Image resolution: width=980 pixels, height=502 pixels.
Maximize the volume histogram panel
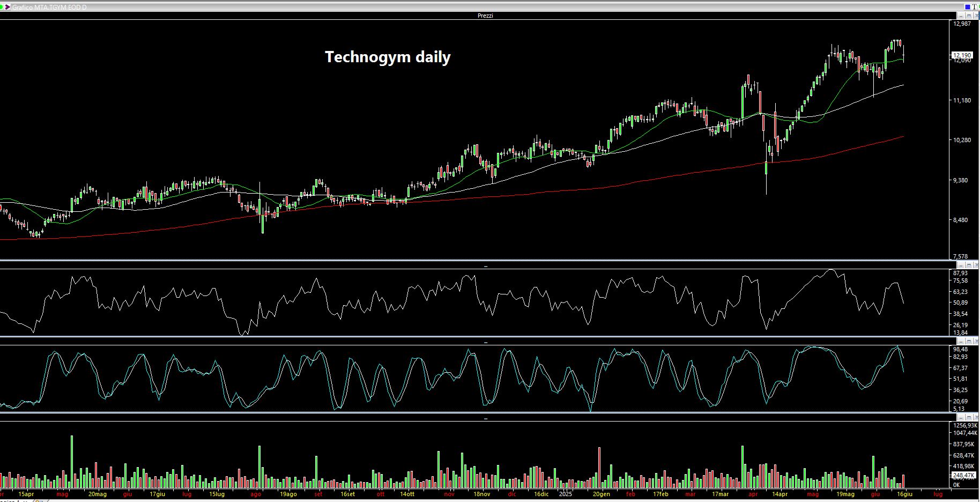point(969,417)
